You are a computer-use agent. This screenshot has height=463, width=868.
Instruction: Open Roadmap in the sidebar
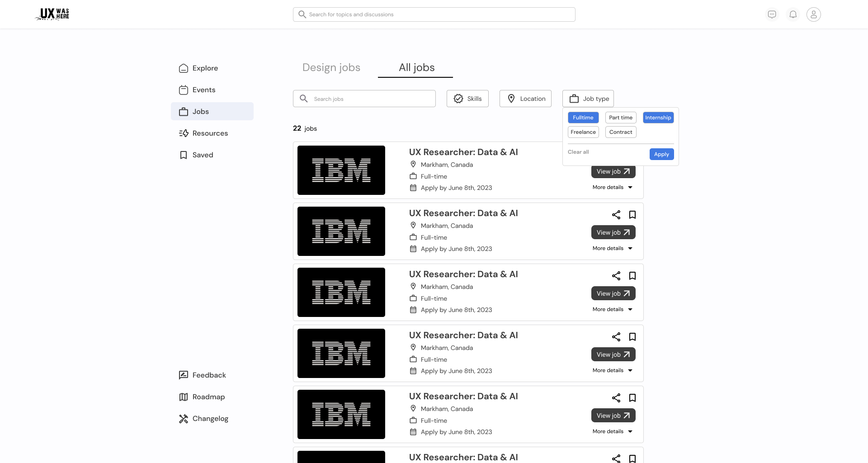point(212,397)
